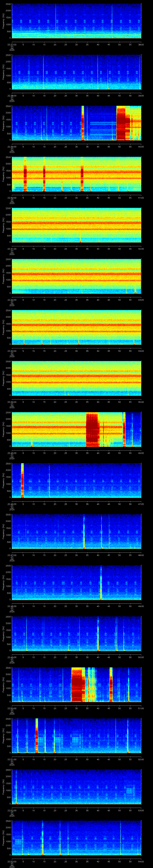Viewport: 153px width, 868px height.
Task: Click the 48:00 end time label
Action: click(141, 555)
